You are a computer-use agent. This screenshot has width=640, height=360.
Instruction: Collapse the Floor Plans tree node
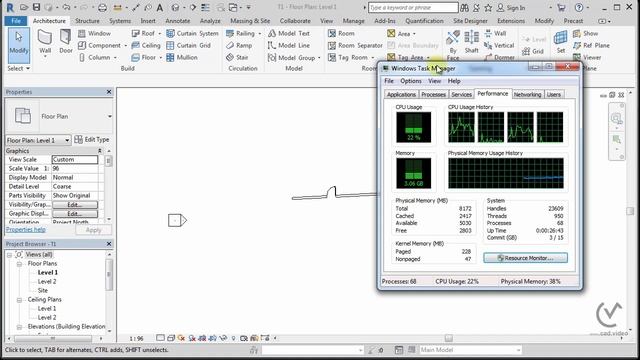[19, 264]
